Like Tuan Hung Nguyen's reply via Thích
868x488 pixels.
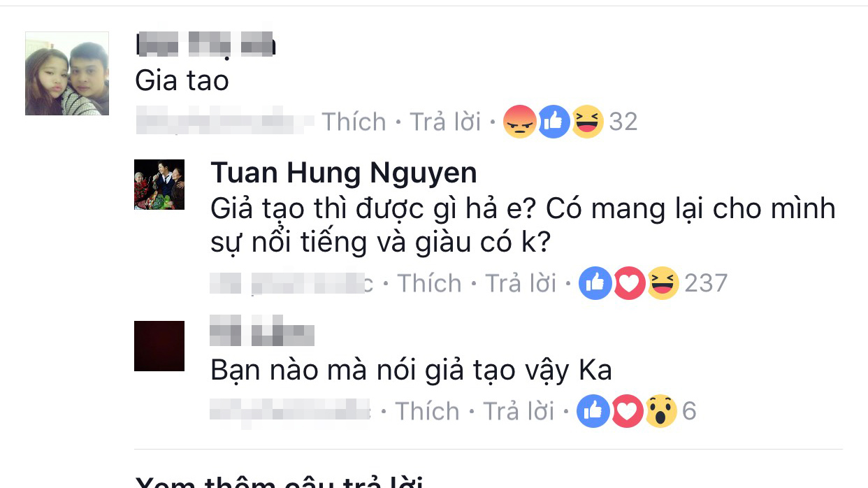[429, 283]
